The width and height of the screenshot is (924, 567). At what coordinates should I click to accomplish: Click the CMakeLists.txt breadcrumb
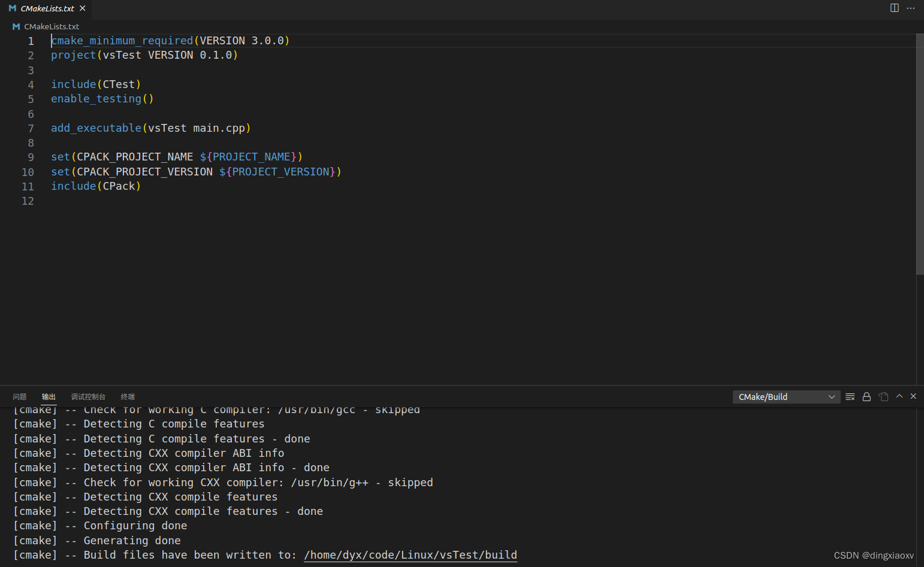52,26
